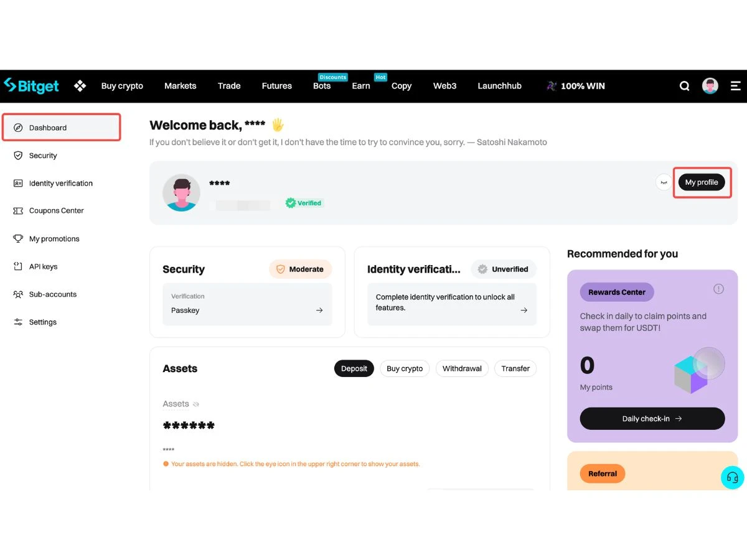
Task: Select Identity verification in sidebar
Action: click(x=61, y=183)
